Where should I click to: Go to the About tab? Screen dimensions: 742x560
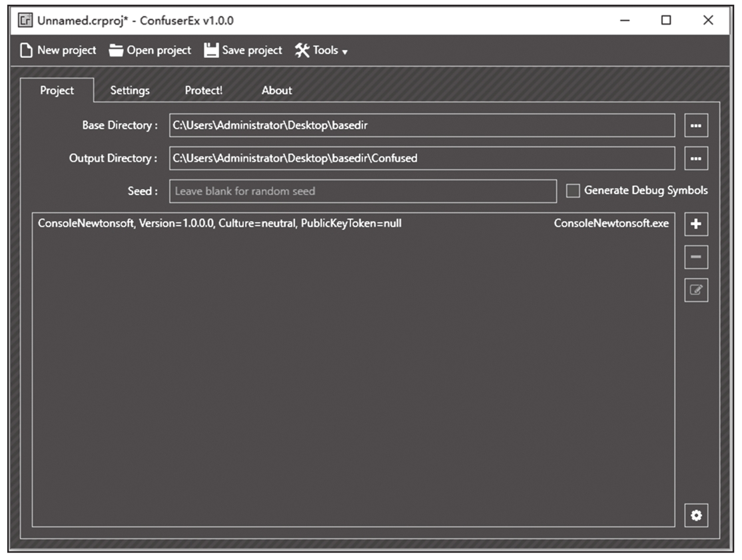click(276, 91)
